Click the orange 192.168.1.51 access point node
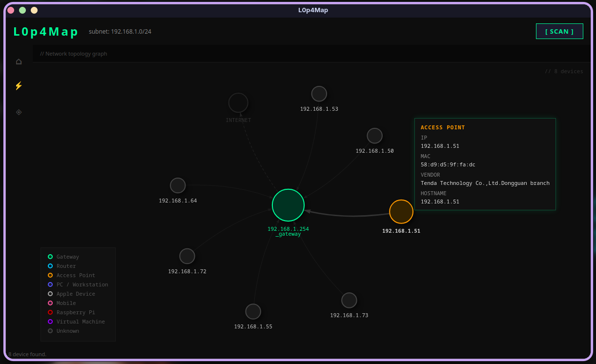 [401, 211]
